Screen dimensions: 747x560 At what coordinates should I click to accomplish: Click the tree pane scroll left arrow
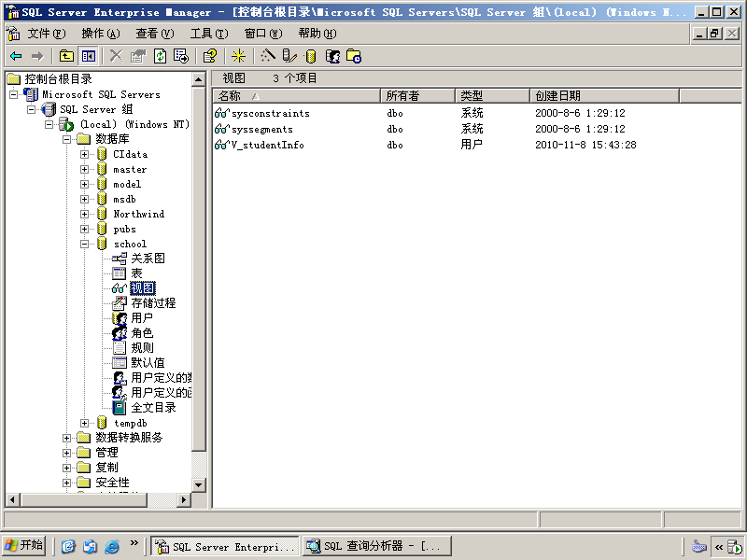pyautogui.click(x=13, y=499)
